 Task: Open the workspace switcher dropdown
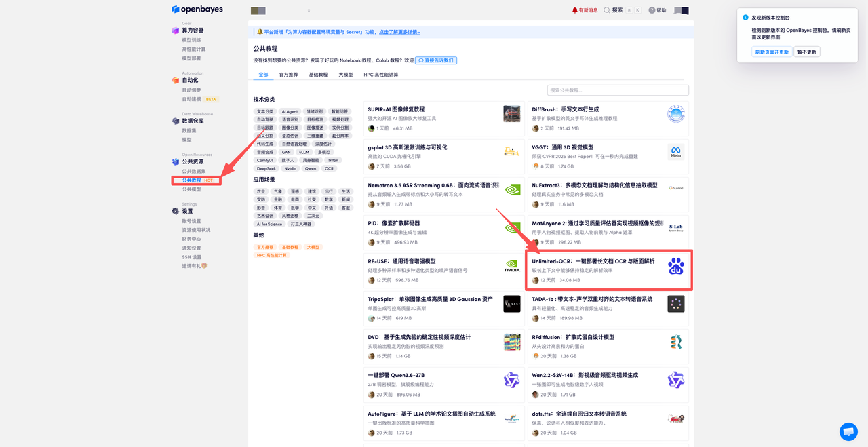(281, 10)
